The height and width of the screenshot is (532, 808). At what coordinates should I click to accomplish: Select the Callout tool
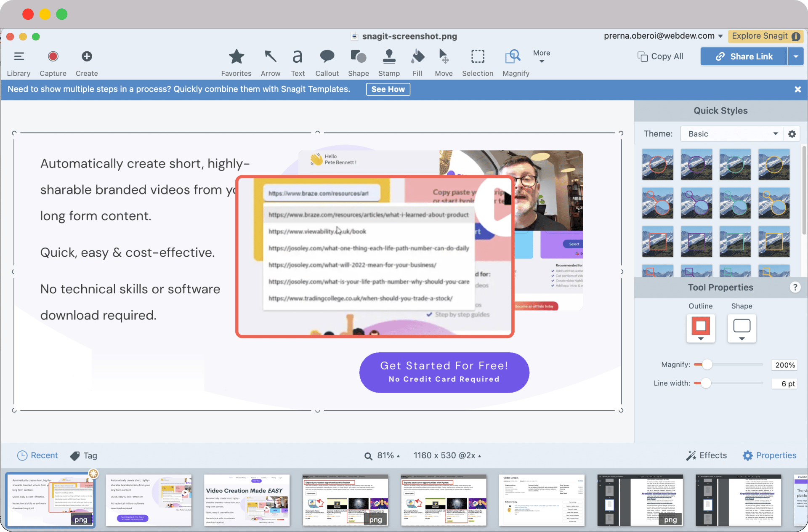[x=327, y=62]
